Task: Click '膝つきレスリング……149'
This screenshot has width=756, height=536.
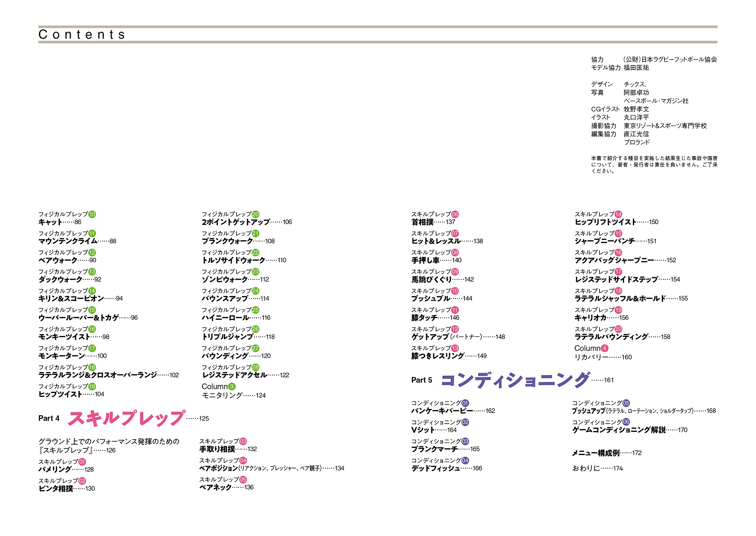Action: 449,356
